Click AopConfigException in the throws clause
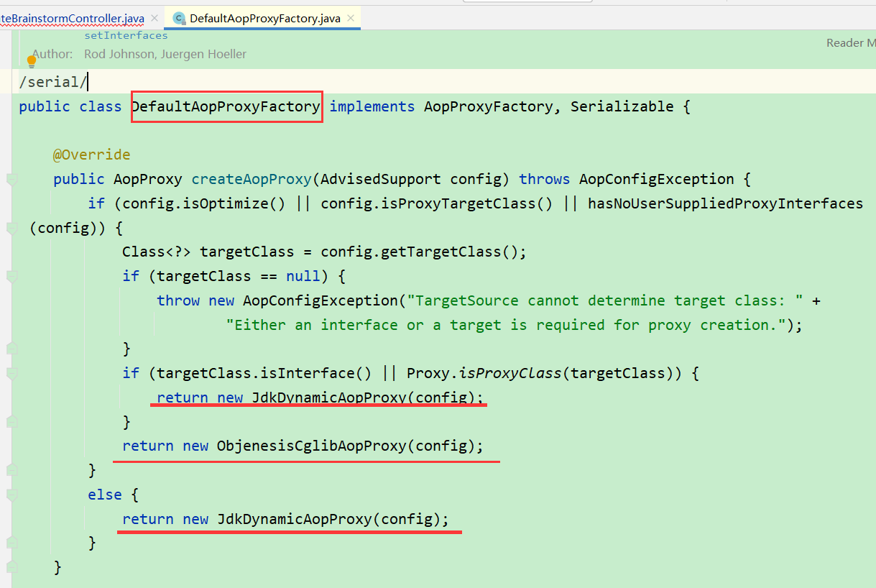 coord(657,180)
